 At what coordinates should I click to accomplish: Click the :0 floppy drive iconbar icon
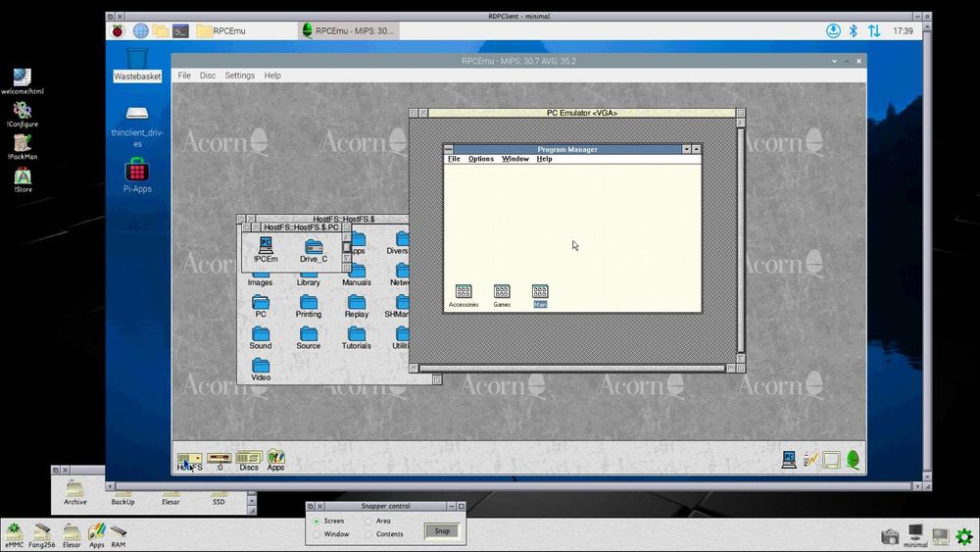click(219, 462)
